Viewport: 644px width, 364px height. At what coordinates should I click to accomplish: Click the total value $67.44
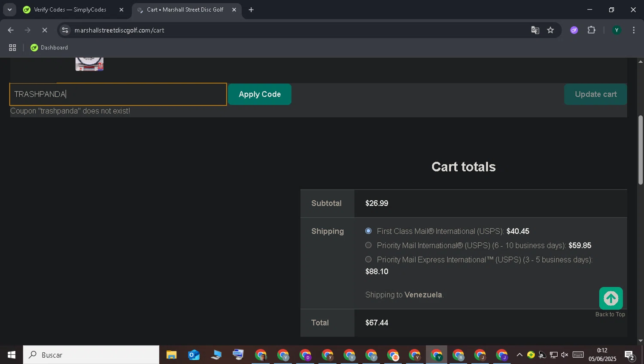[377, 323]
